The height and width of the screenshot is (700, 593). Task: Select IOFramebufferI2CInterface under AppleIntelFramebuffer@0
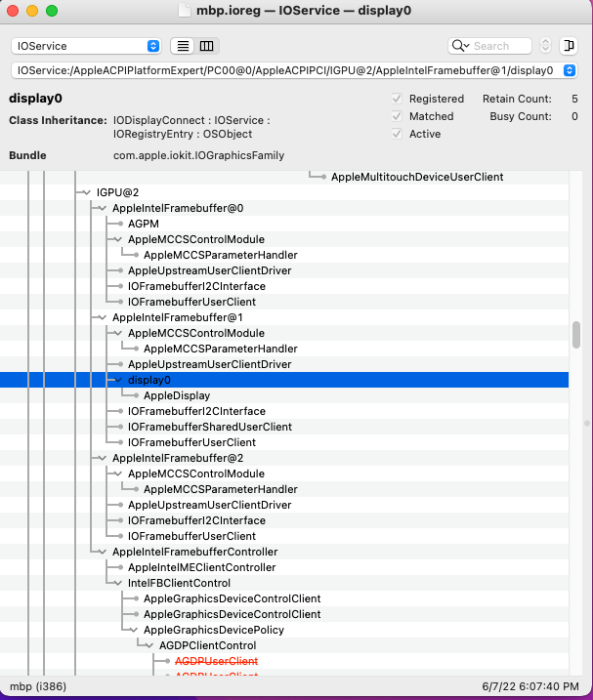[284, 286]
